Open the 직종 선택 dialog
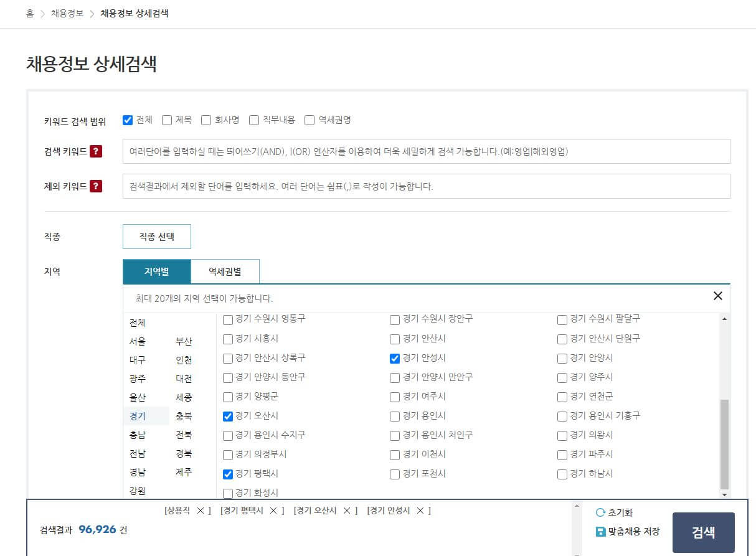Viewport: 756px width, 556px height. (x=156, y=236)
